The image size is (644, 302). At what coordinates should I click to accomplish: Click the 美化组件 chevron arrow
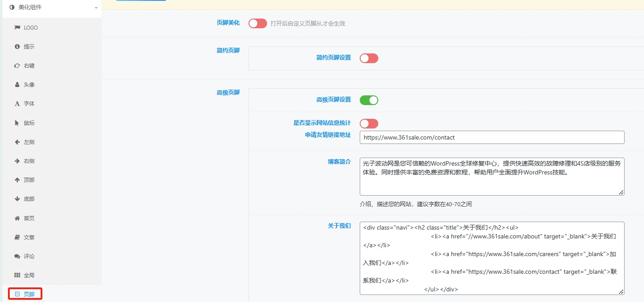[x=96, y=8]
